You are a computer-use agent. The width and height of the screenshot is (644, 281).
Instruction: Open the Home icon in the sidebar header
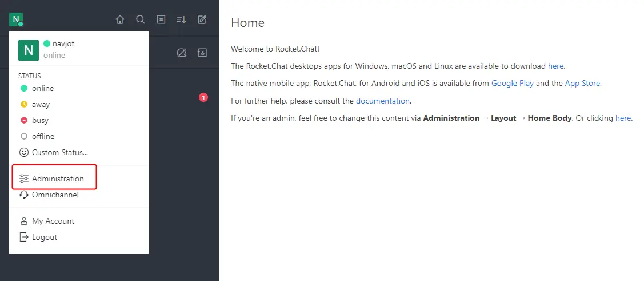120,19
